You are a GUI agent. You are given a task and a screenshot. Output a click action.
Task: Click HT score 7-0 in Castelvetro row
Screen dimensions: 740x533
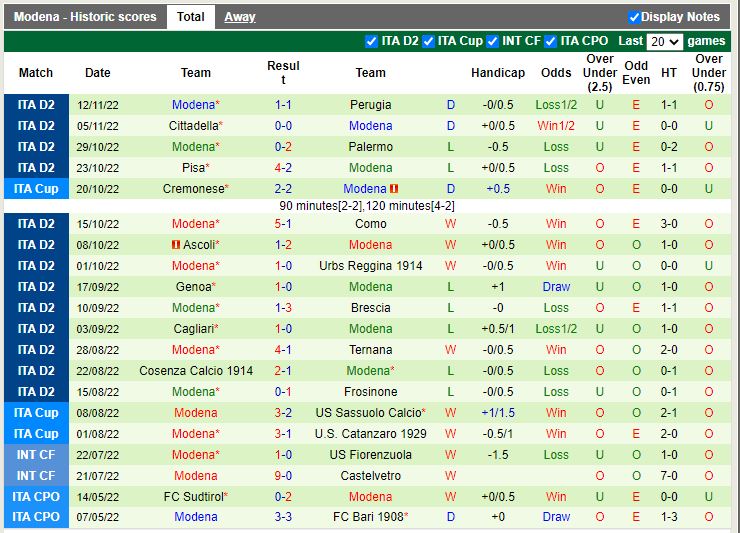pyautogui.click(x=669, y=476)
